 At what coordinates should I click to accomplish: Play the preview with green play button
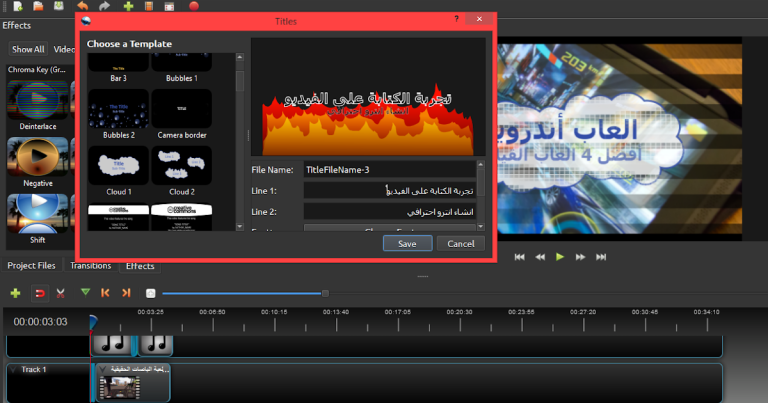560,257
